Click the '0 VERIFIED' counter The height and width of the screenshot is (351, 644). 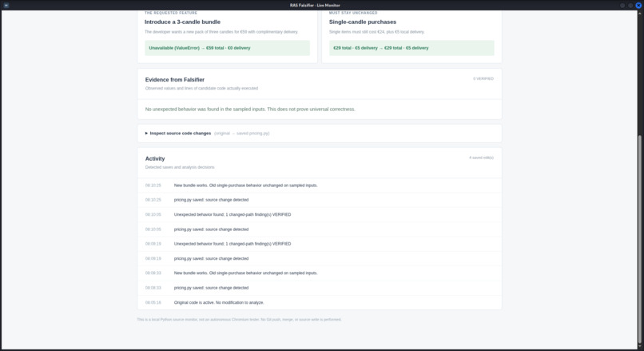[x=483, y=78]
